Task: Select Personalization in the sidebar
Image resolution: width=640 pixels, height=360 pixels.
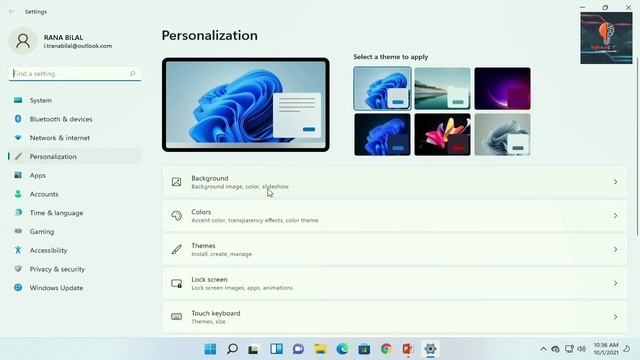Action: [x=75, y=156]
